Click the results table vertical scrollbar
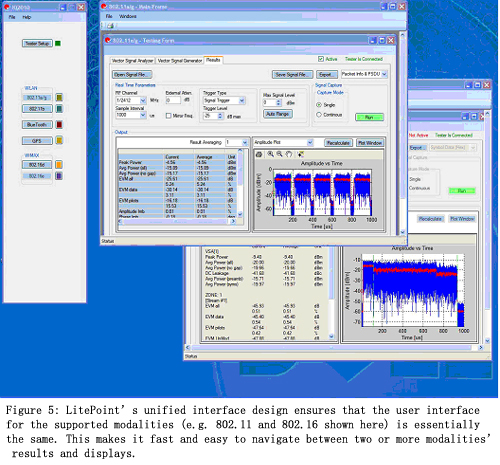 point(240,183)
